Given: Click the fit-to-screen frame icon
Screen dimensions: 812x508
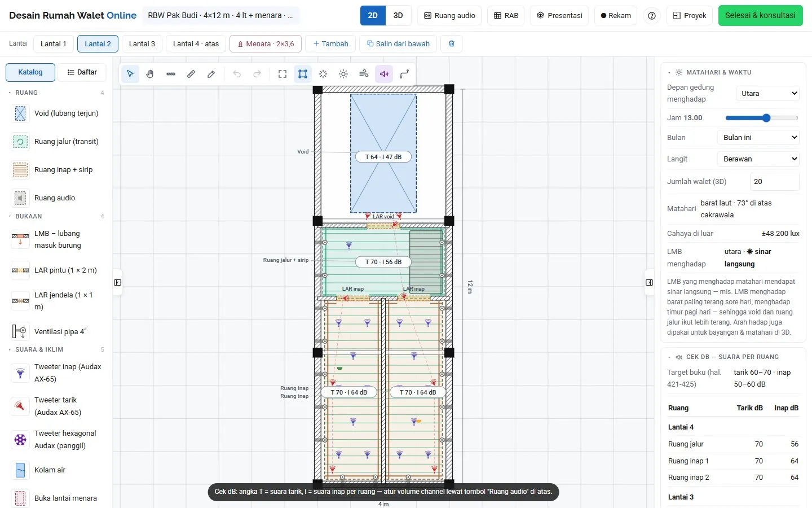Looking at the screenshot, I should tap(283, 74).
